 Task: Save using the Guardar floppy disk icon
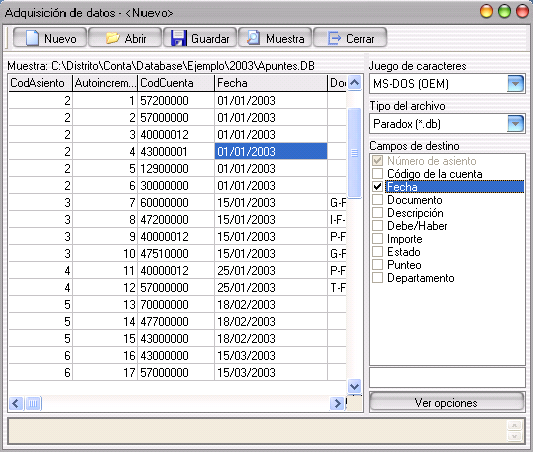tap(178, 38)
